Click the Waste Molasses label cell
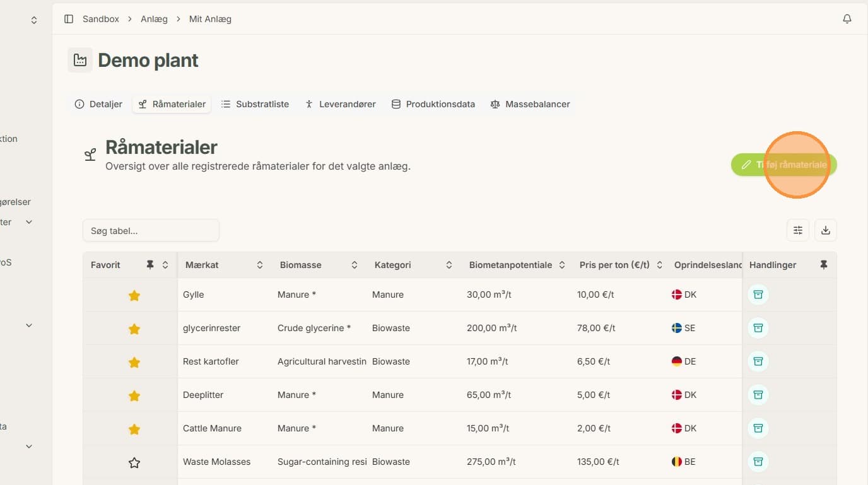Image resolution: width=868 pixels, height=485 pixels. [216, 462]
